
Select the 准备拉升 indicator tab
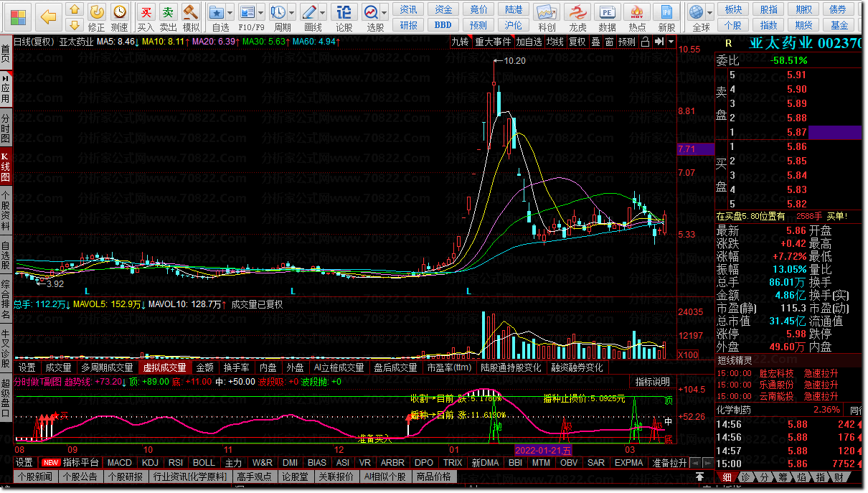pyautogui.click(x=670, y=463)
